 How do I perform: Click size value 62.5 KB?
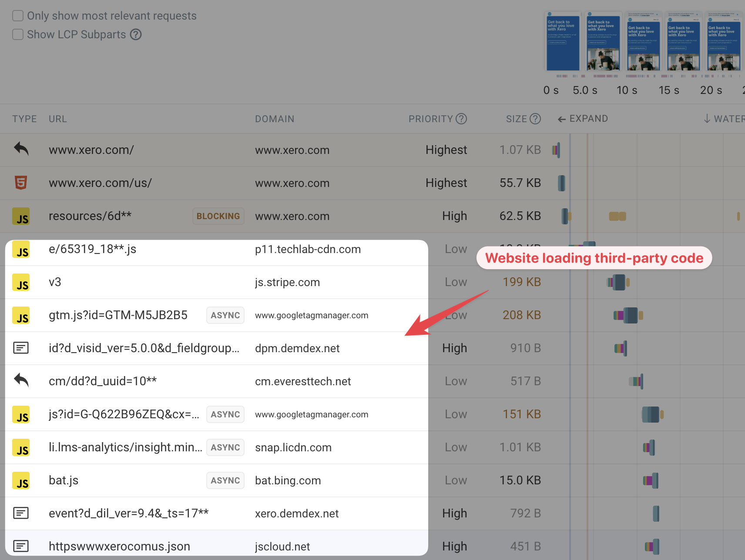pos(520,216)
